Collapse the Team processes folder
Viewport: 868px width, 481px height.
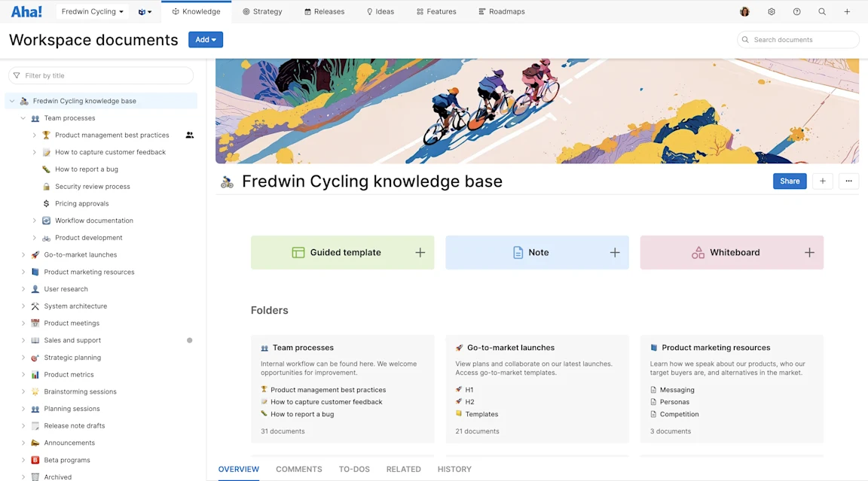[22, 117]
